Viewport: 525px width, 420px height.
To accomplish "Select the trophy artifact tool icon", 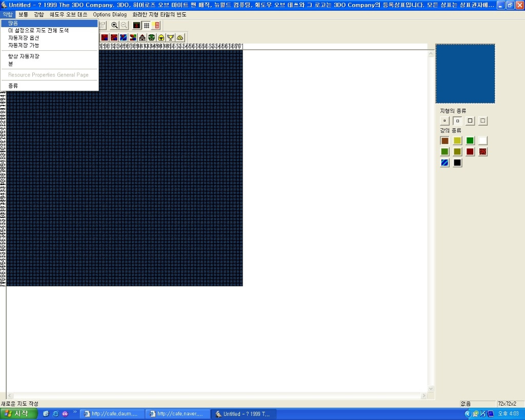I will [171, 37].
